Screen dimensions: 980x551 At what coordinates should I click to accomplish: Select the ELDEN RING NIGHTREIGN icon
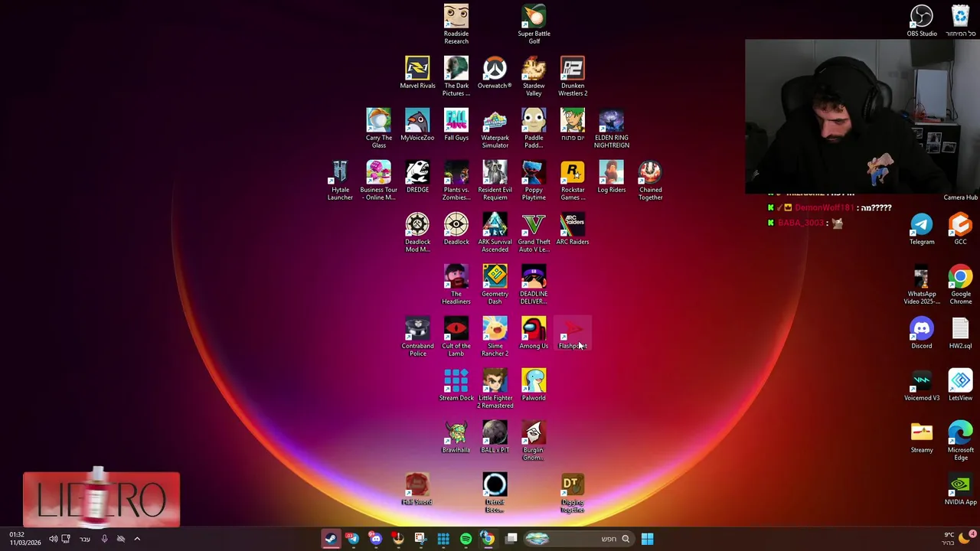click(611, 128)
